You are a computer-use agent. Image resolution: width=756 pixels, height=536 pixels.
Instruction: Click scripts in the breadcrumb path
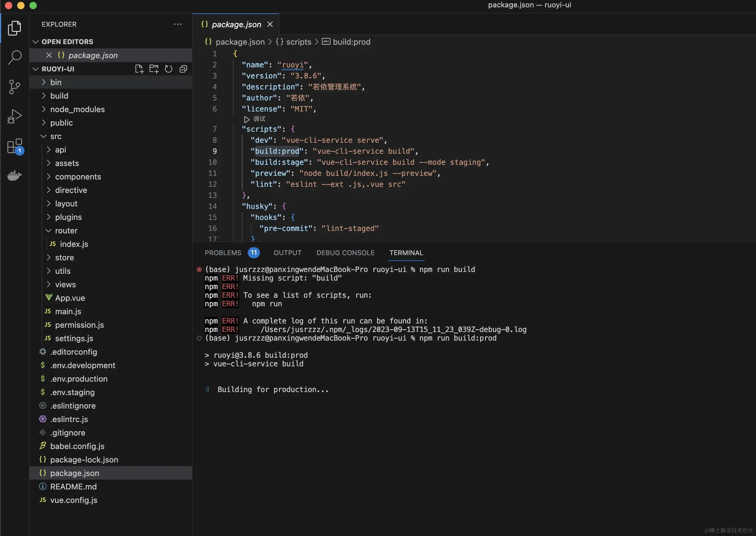[298, 42]
